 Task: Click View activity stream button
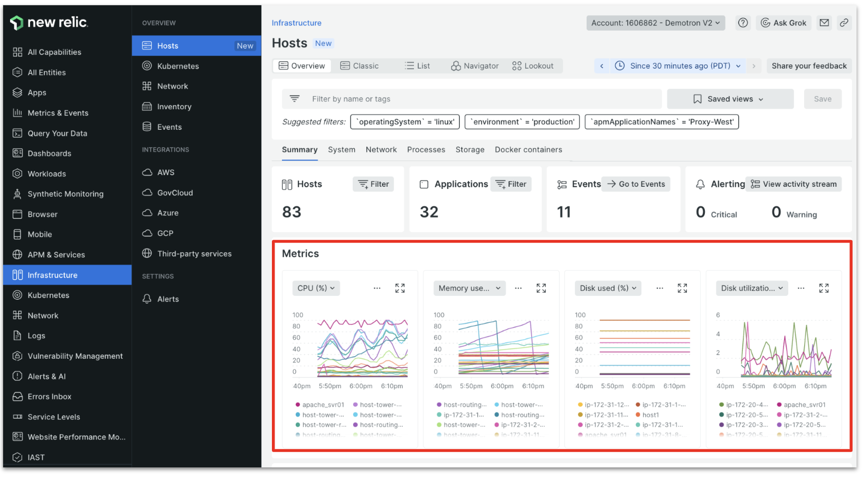point(794,184)
